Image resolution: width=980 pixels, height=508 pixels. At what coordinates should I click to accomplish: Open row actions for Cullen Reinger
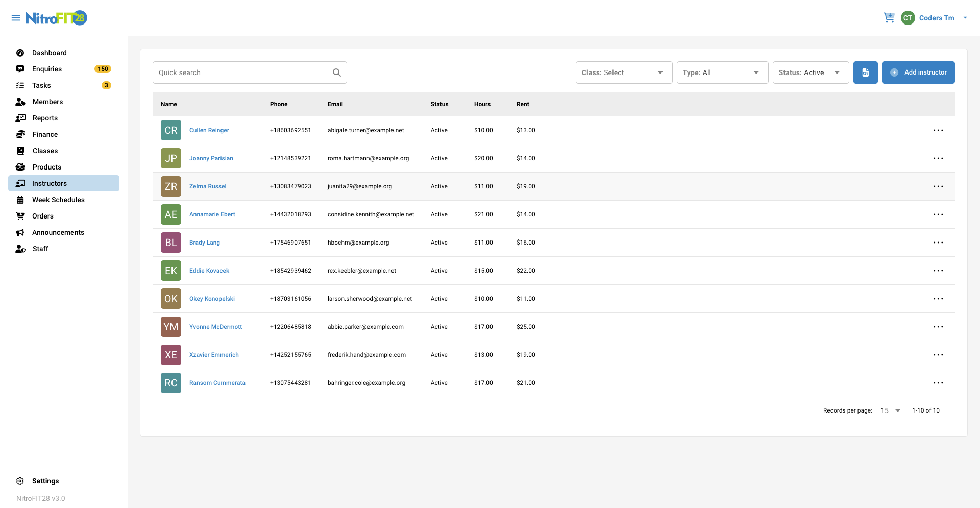[x=939, y=130]
